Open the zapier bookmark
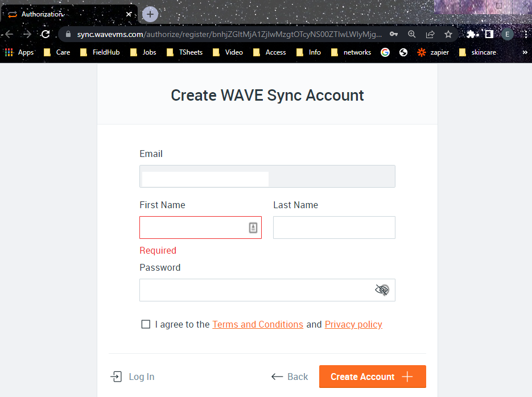Viewport: 532px width, 397px height. [x=434, y=52]
